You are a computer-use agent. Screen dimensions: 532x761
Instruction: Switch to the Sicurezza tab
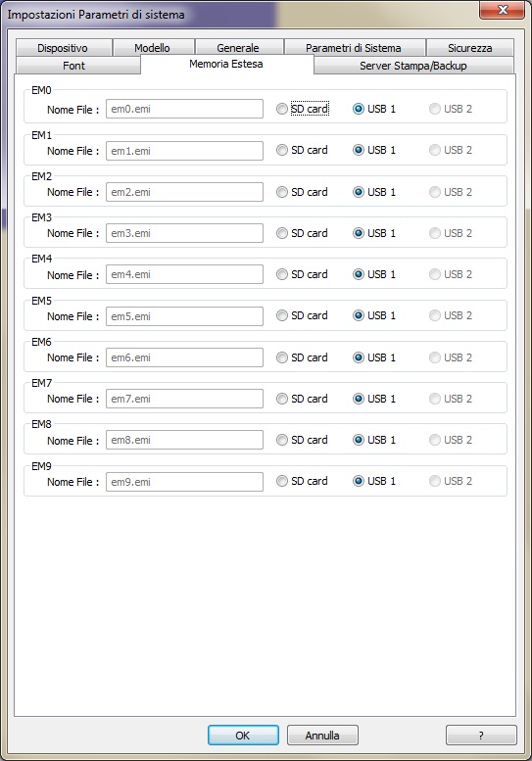pyautogui.click(x=469, y=48)
